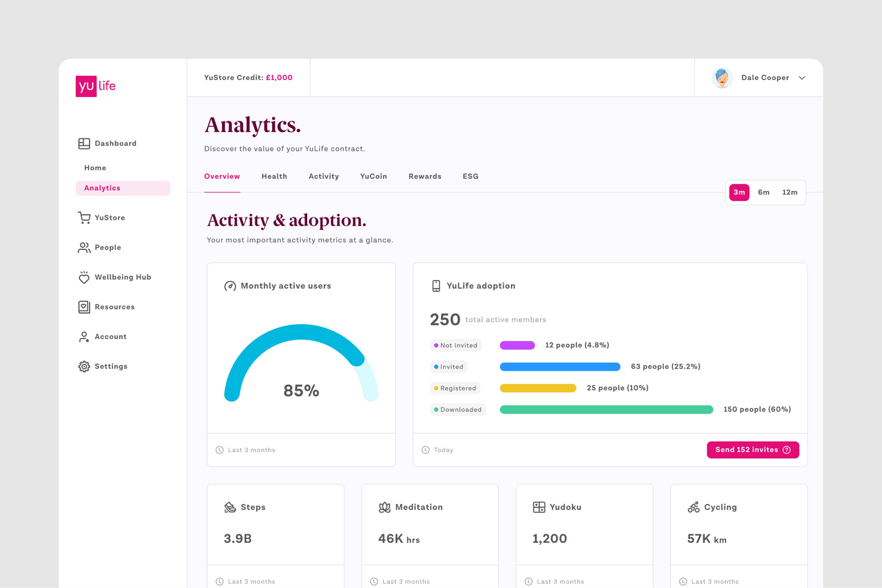Open the ESG tab
Image resolution: width=882 pixels, height=588 pixels.
click(x=470, y=176)
